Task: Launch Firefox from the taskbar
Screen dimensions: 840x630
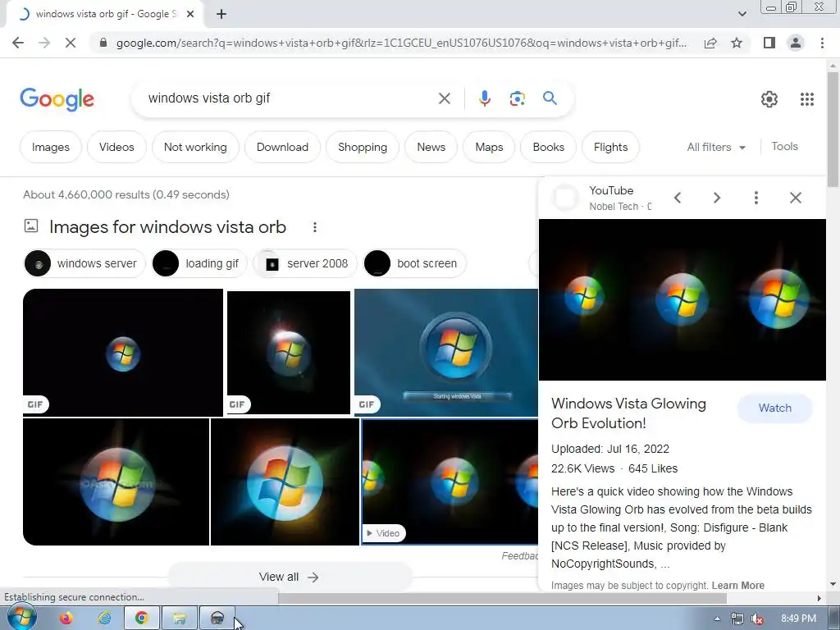Action: tap(66, 619)
